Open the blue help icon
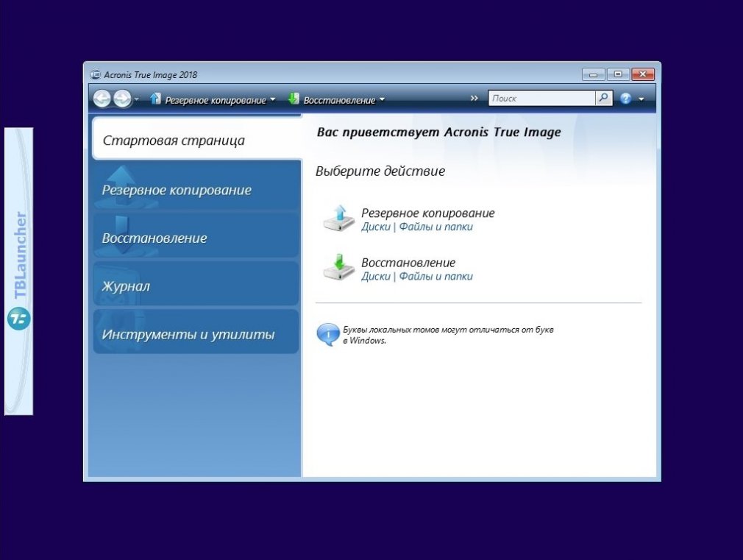This screenshot has width=743, height=560. pos(625,99)
